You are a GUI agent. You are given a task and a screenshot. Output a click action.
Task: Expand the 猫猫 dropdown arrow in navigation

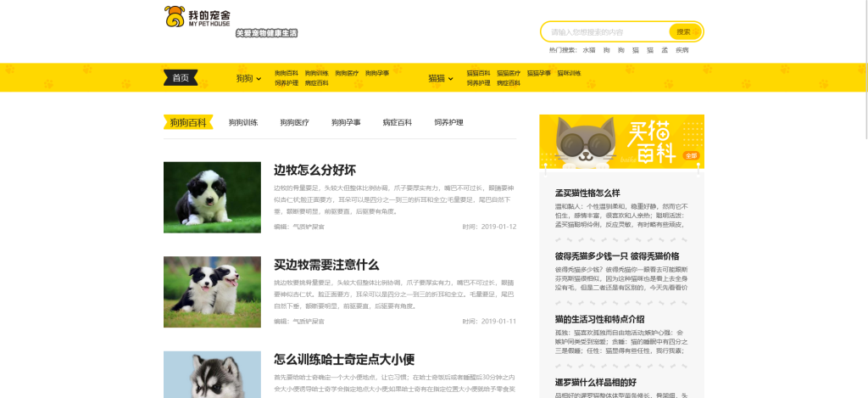click(451, 78)
